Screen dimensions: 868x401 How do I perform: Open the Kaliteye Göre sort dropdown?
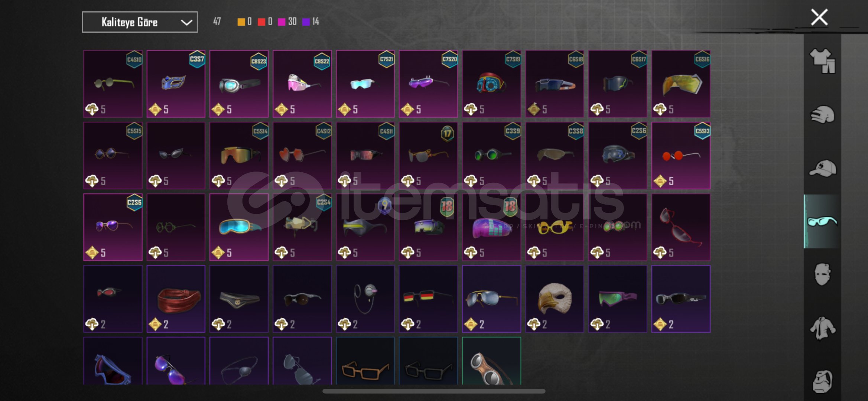click(x=140, y=22)
